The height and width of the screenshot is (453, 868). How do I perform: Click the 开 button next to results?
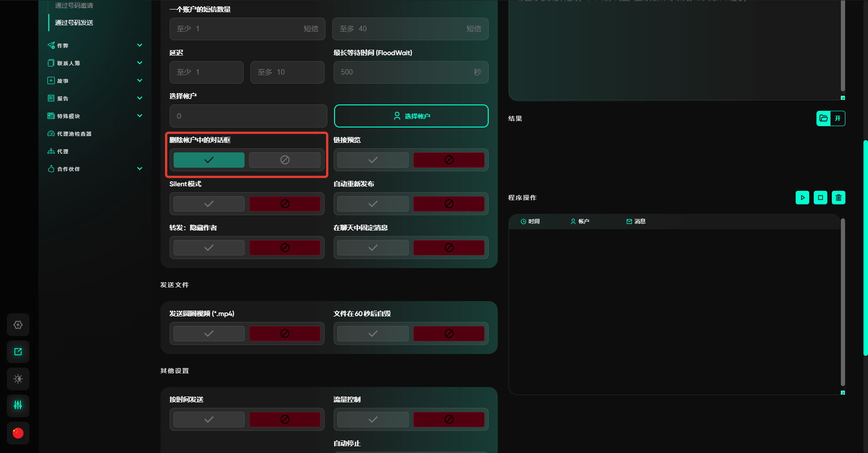(838, 118)
